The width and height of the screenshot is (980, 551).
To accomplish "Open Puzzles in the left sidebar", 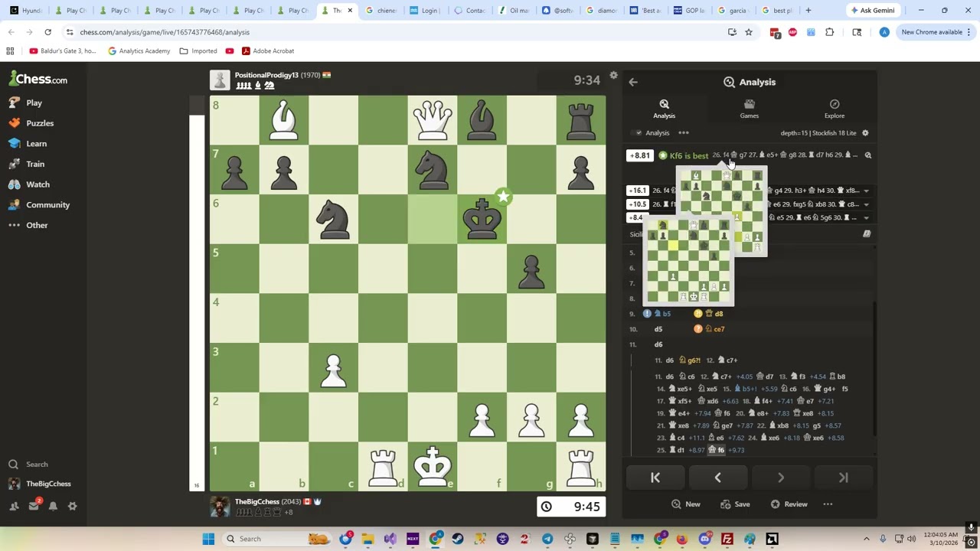I will pos(31,123).
